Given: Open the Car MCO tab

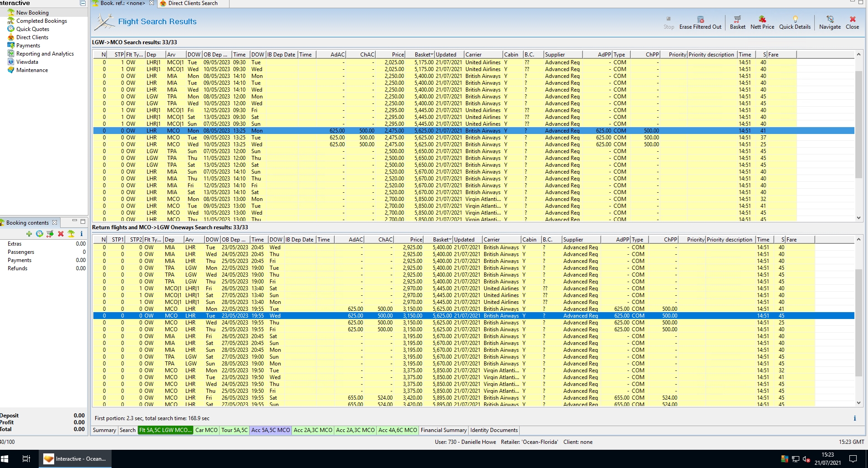Looking at the screenshot, I should click(207, 430).
